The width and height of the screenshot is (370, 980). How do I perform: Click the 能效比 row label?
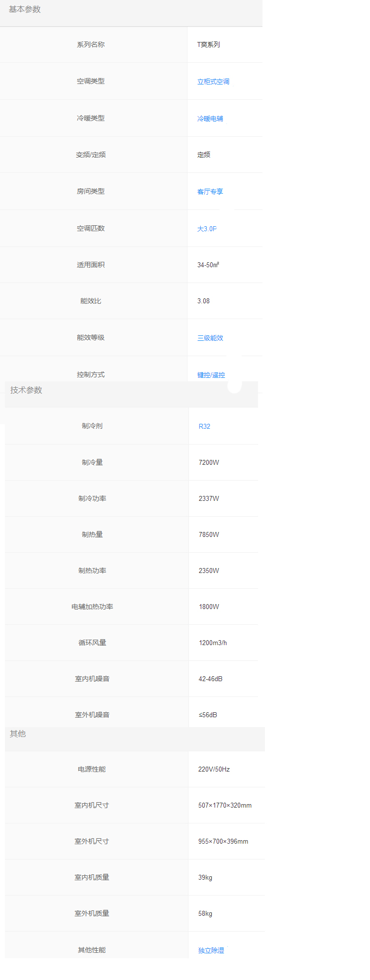[x=91, y=301]
